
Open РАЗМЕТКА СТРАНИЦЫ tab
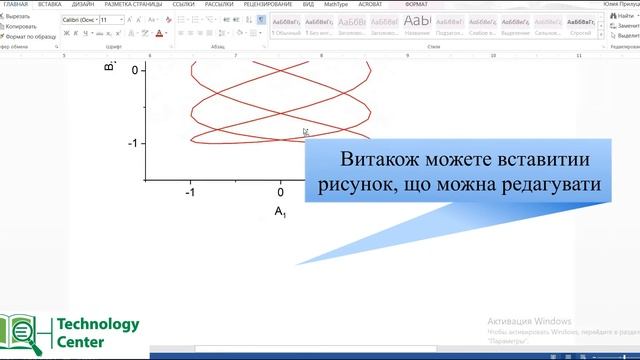click(x=133, y=4)
